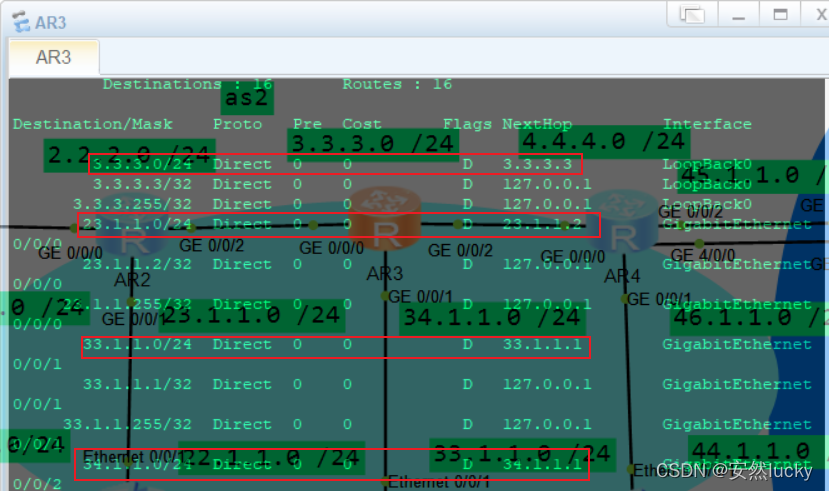This screenshot has height=491, width=829.
Task: Click the 'Proto' column header text
Action: pos(237,124)
